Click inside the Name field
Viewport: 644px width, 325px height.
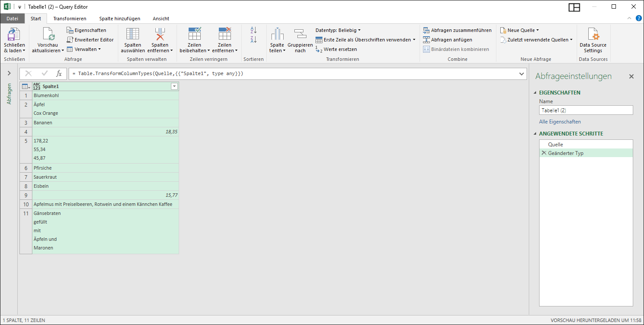point(586,110)
